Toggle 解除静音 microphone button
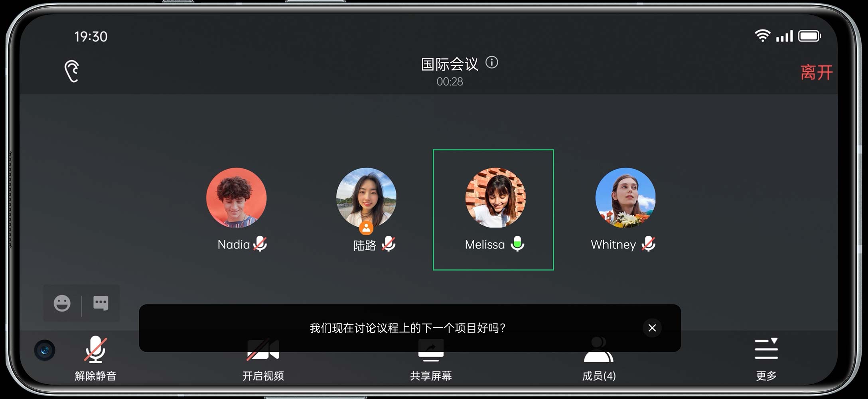This screenshot has height=399, width=868. 95,358
